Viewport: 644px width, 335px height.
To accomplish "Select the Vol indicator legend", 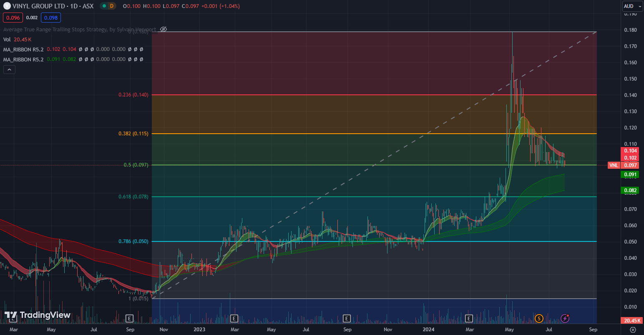I will 7,39.
